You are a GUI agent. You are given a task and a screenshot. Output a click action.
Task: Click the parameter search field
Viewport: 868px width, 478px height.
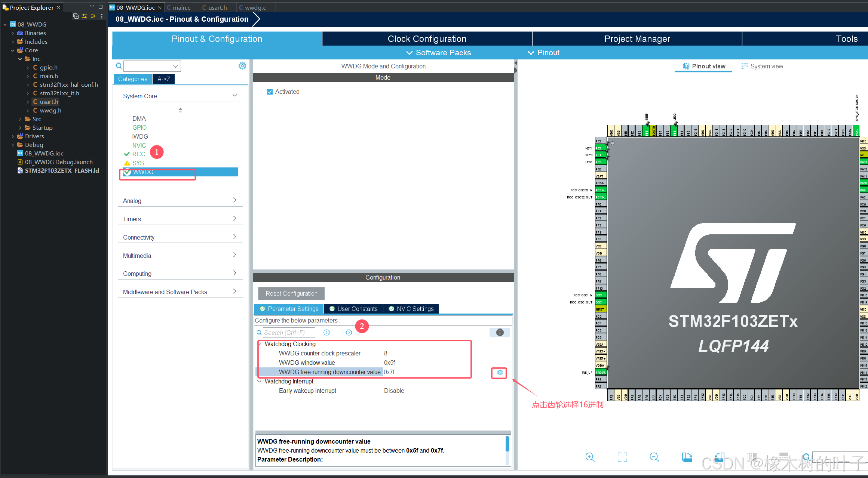289,332
